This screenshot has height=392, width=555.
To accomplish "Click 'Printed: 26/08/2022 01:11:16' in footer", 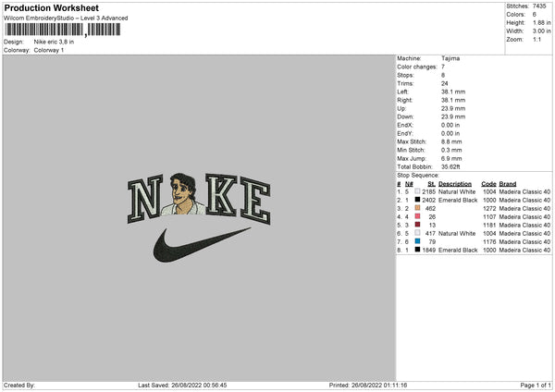I will click(368, 386).
